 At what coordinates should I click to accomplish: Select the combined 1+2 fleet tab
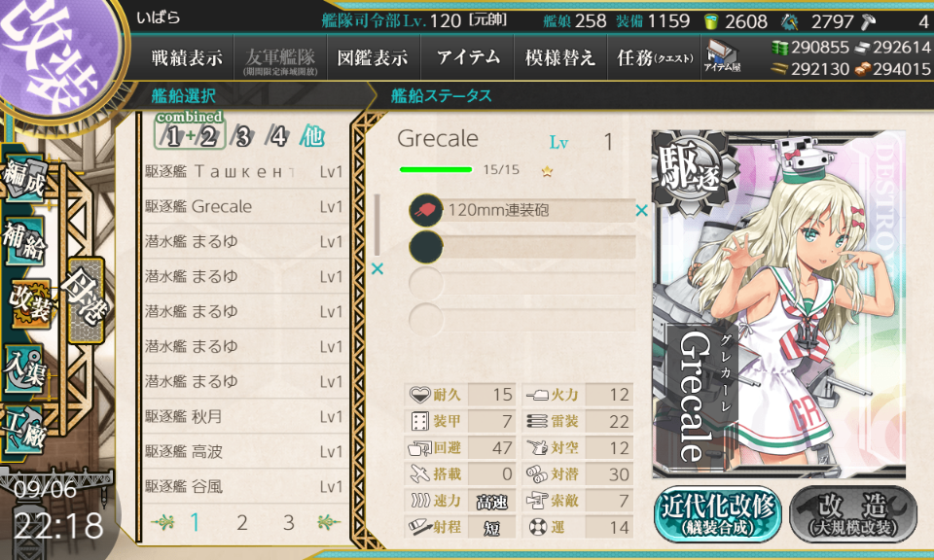[190, 130]
